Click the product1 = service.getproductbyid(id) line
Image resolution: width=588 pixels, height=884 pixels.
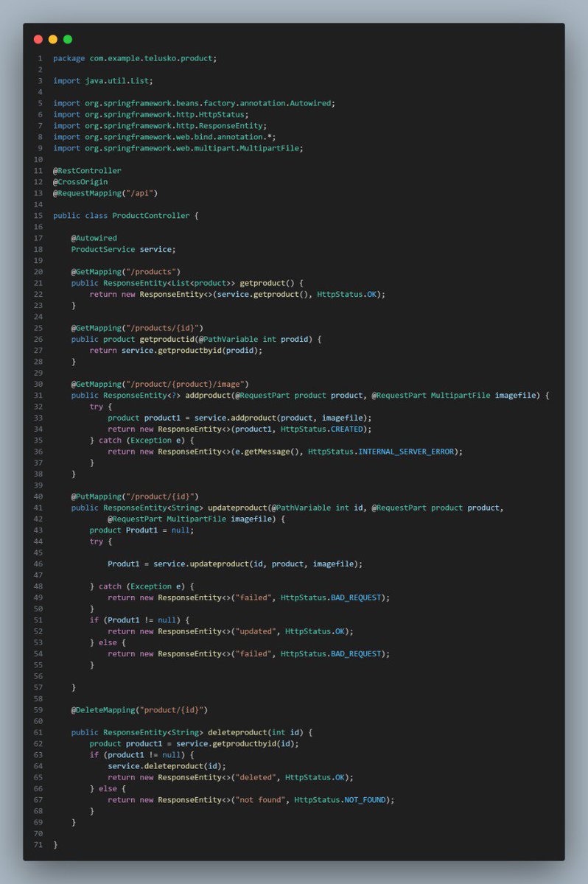pyautogui.click(x=195, y=743)
